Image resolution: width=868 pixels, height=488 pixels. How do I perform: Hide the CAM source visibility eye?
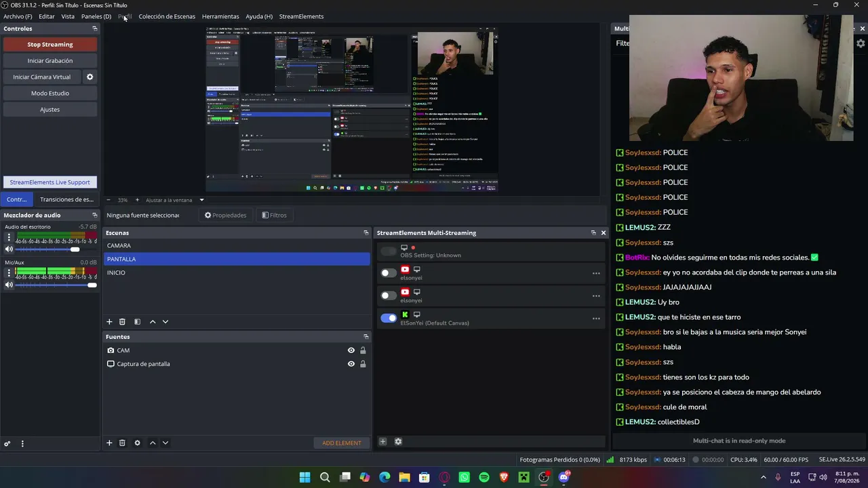click(x=351, y=350)
